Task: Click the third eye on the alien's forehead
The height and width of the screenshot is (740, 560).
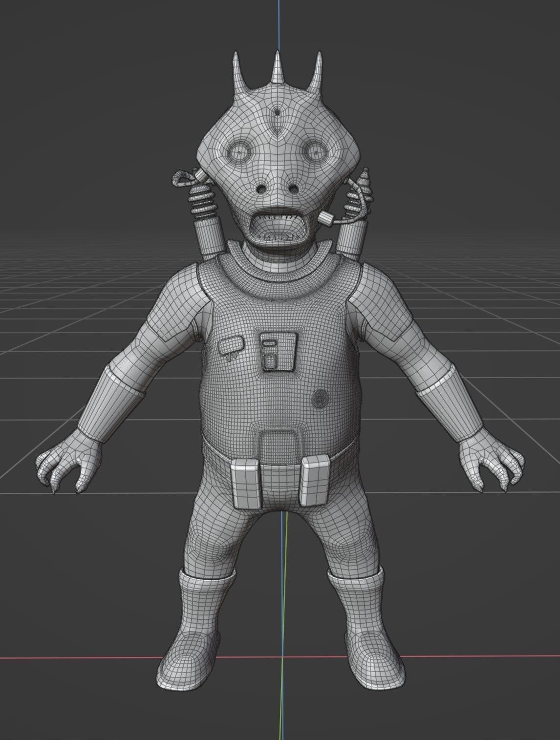Action: tap(279, 113)
